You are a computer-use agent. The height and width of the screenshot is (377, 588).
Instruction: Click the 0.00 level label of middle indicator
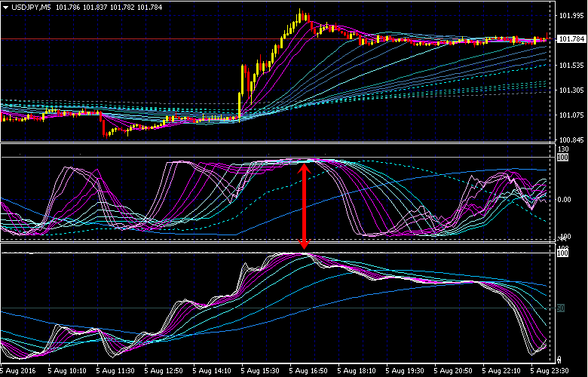565,199
